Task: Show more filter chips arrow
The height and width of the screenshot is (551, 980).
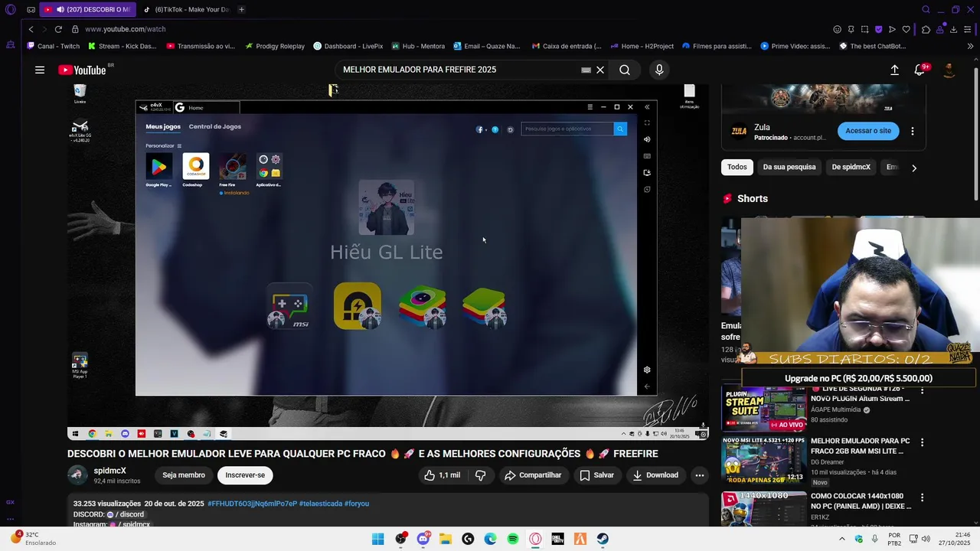Action: coord(913,168)
